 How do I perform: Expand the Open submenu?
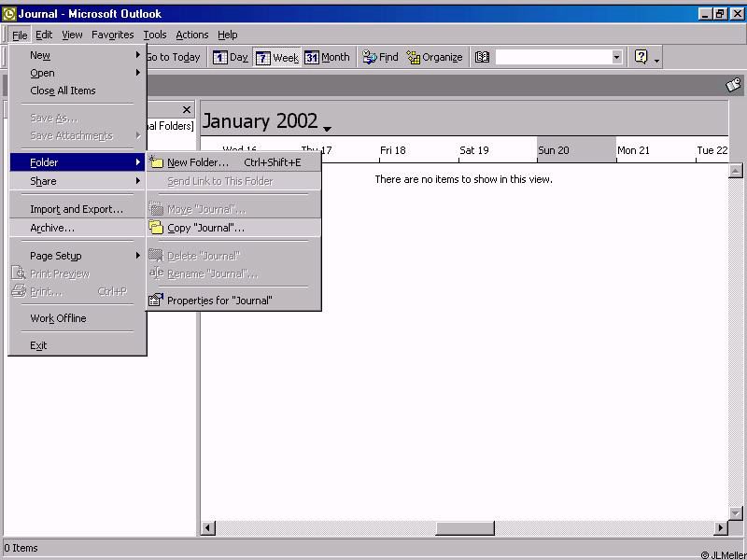pos(78,73)
